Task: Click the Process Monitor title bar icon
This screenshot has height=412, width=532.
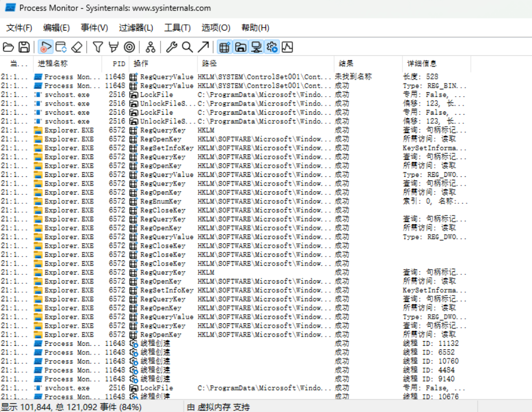Action: tap(10, 8)
